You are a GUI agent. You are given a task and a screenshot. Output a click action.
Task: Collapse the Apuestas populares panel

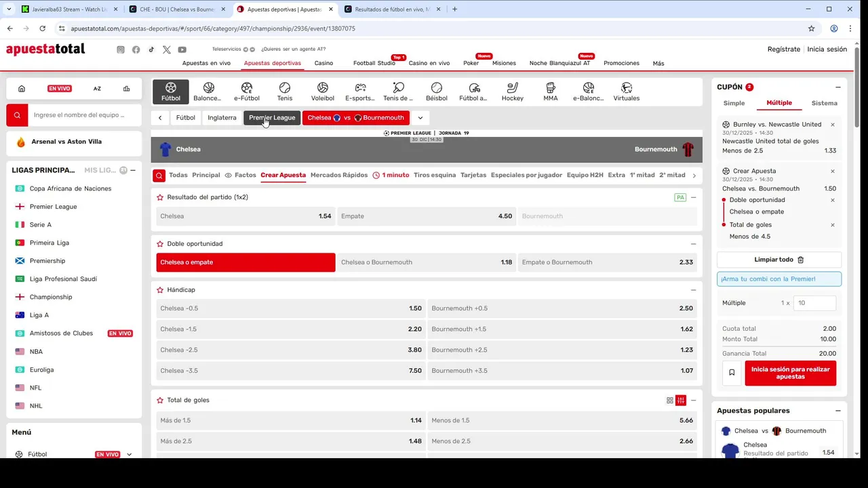[x=838, y=411]
